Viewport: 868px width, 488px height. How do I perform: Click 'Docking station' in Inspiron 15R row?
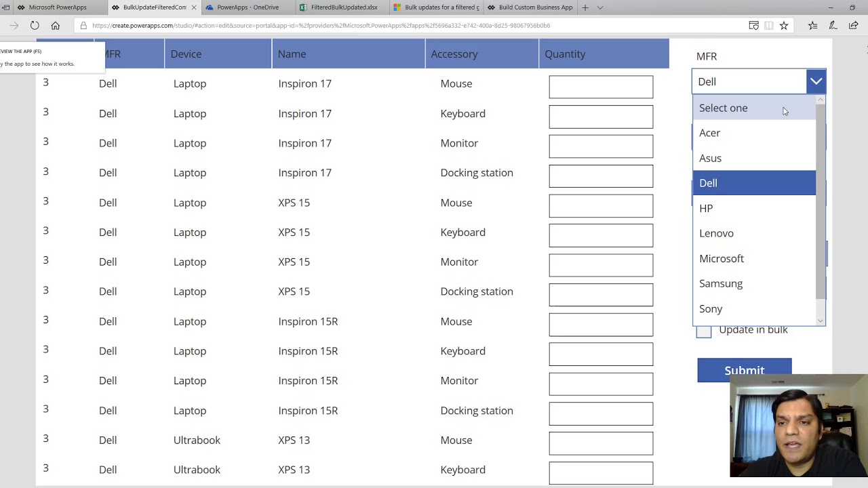click(x=477, y=410)
